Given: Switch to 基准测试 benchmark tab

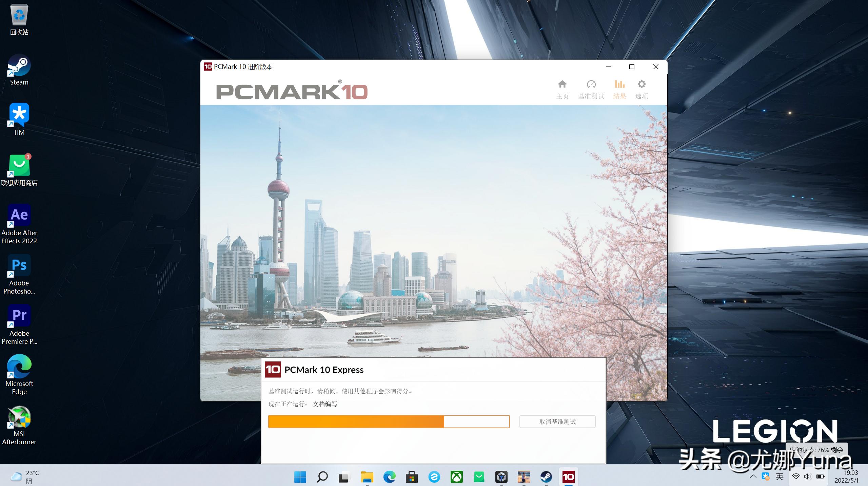Looking at the screenshot, I should tap(591, 89).
